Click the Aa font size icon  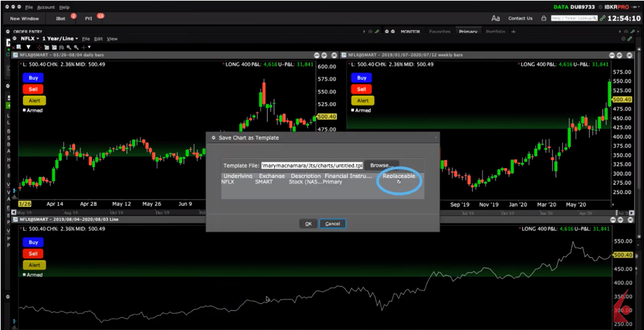point(495,19)
